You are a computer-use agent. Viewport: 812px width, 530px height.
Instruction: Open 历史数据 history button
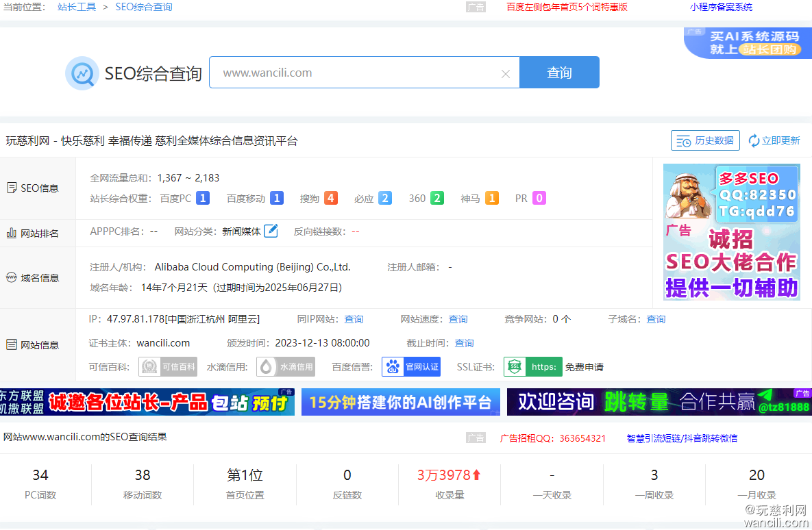pos(705,140)
